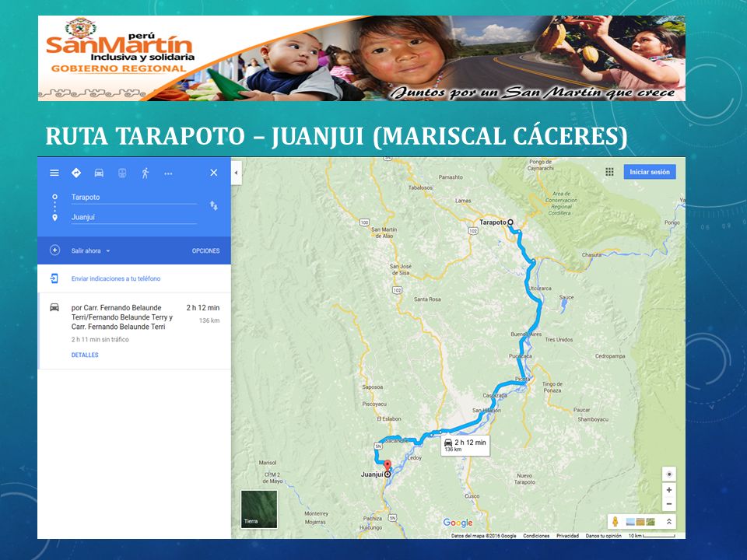Image resolution: width=747 pixels, height=560 pixels.
Task: Choose the driving car travel mode
Action: coord(99,173)
